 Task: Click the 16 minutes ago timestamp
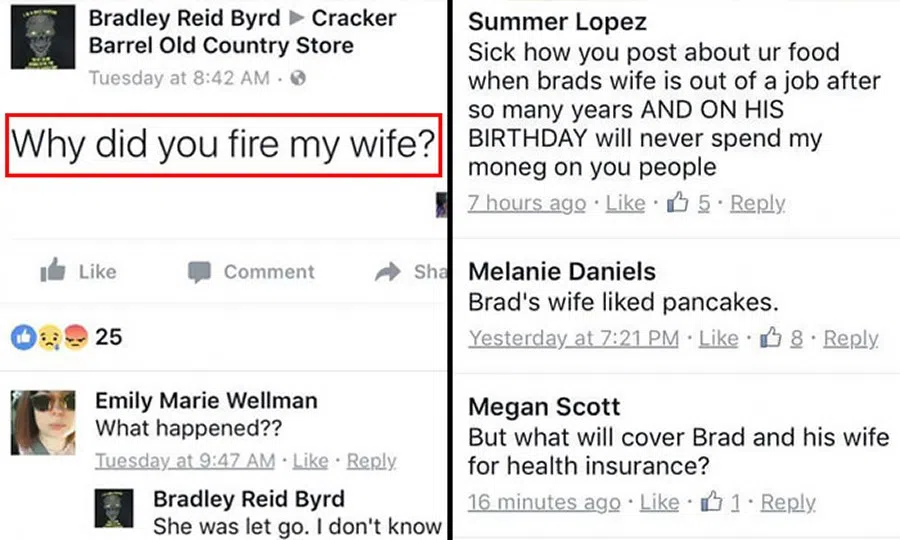click(543, 502)
